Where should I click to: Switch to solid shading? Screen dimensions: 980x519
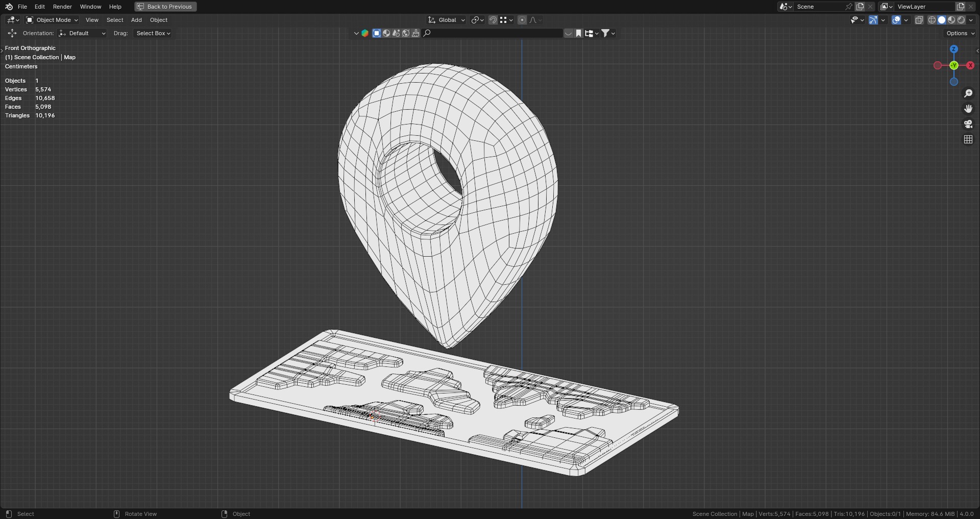(x=942, y=20)
